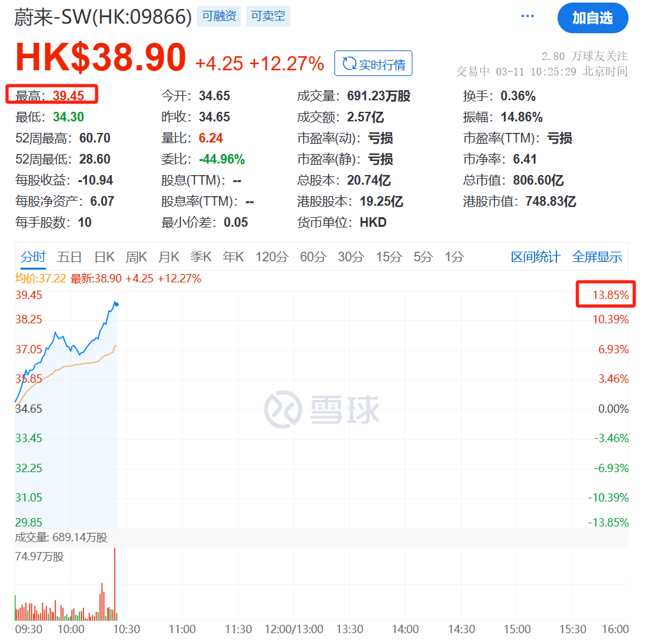Viewport: 656px width, 644px height.
Task: Switch to the 季K chart tab
Action: 201,256
